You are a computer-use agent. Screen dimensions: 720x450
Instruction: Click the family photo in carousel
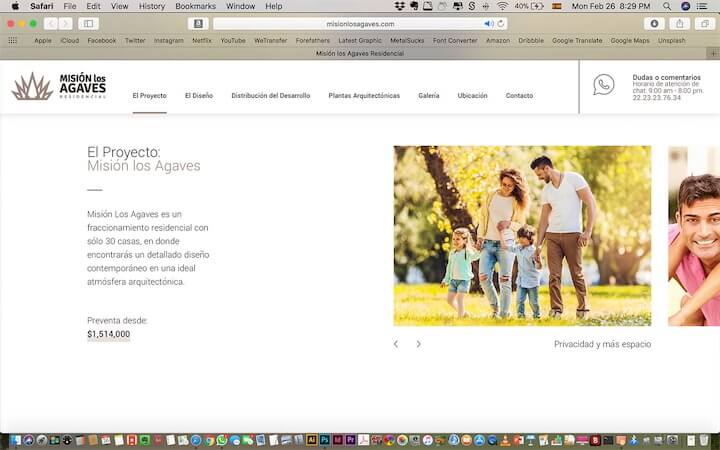coord(522,236)
